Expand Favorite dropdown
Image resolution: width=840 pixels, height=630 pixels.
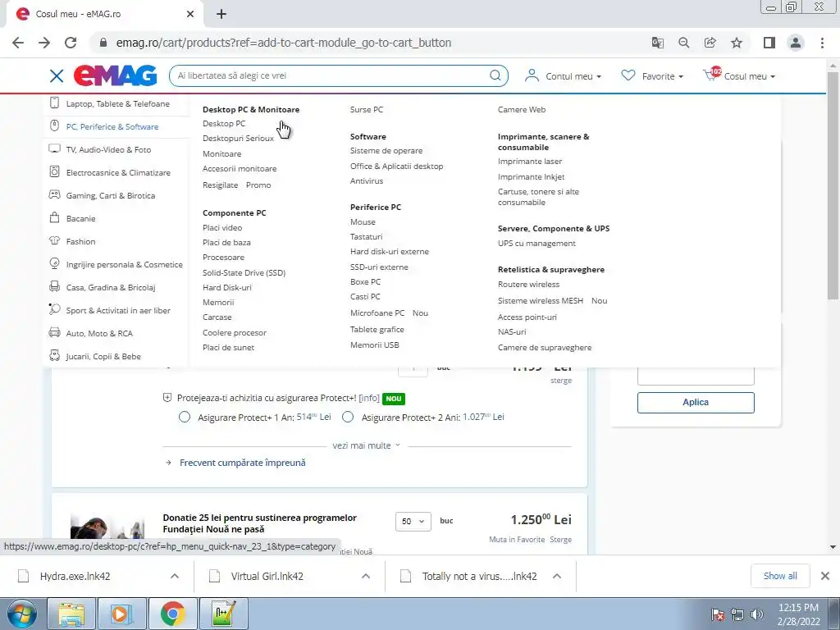point(681,76)
